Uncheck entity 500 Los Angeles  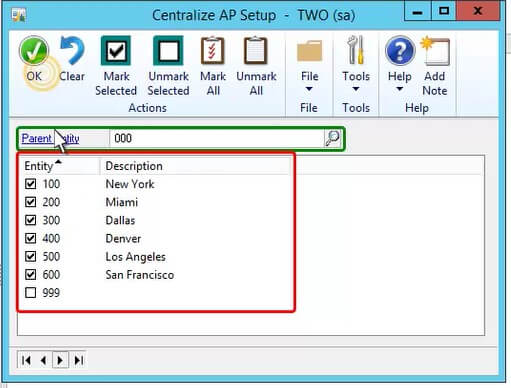(31, 256)
